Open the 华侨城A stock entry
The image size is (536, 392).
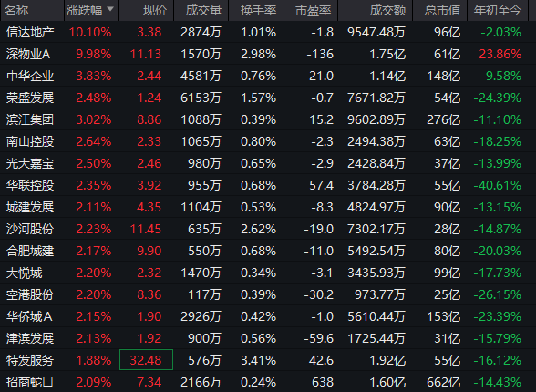29,316
